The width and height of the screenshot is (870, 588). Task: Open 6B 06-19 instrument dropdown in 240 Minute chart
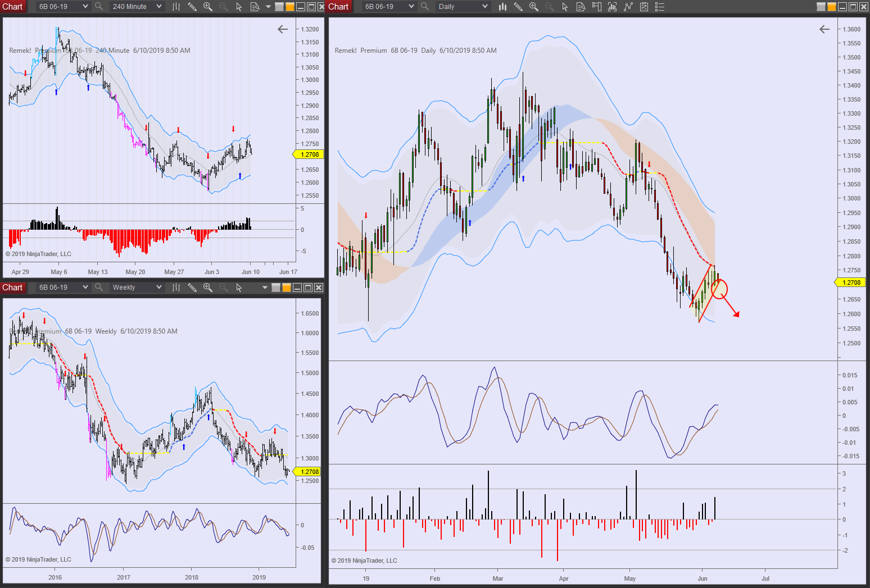63,6
